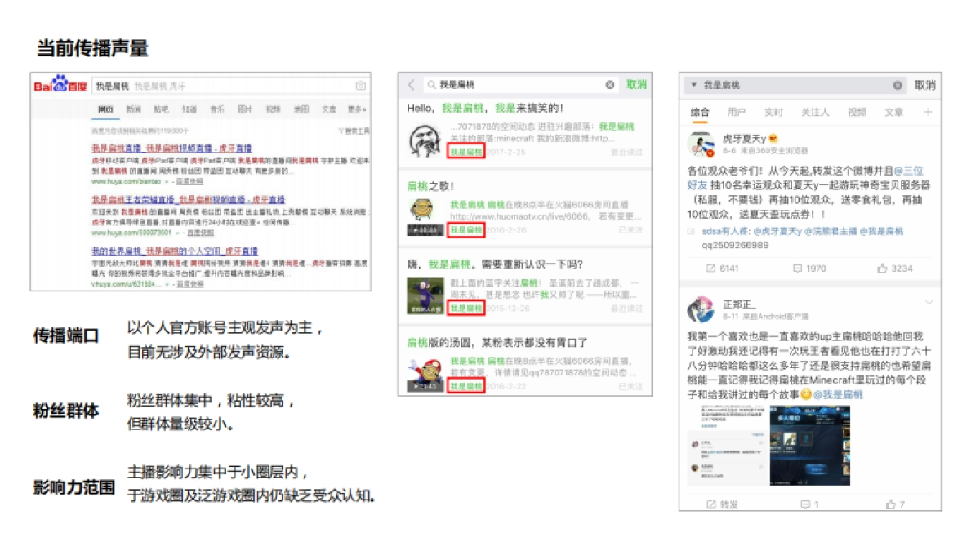The height and width of the screenshot is (551, 980).
Task: Click the plus to add a Weibo search tab
Action: pyautogui.click(x=928, y=112)
